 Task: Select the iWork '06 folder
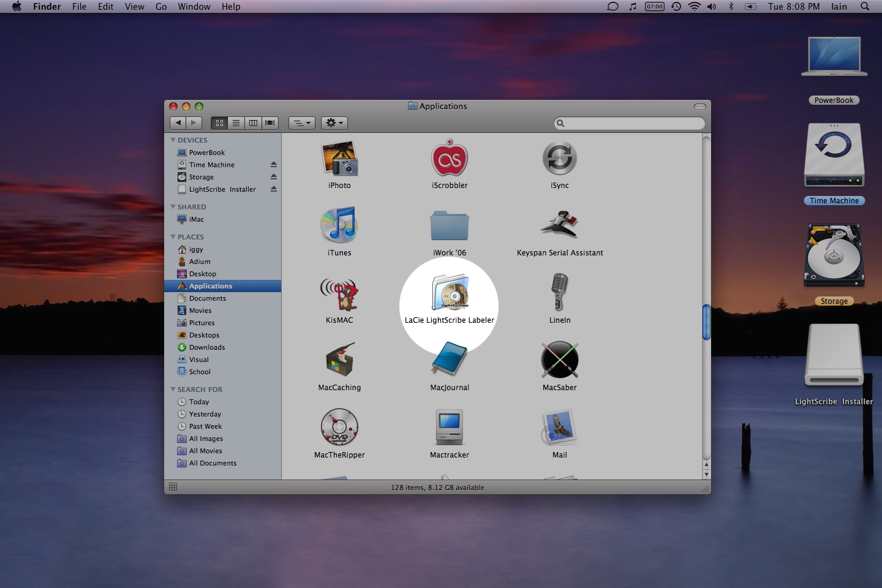coord(450,226)
